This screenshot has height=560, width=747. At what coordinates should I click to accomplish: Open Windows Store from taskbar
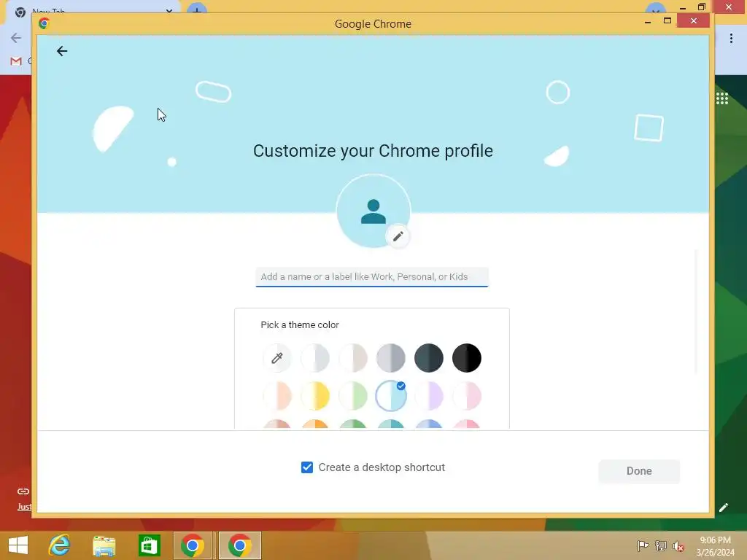[x=149, y=545]
